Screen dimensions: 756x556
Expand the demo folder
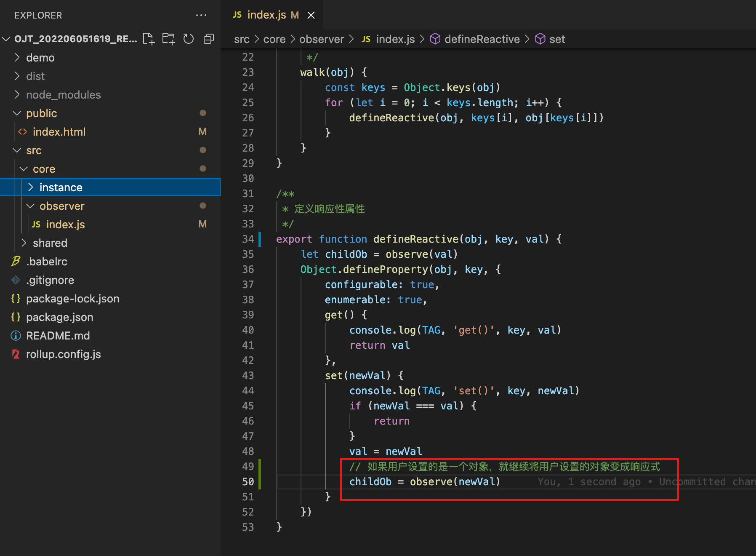(17, 57)
